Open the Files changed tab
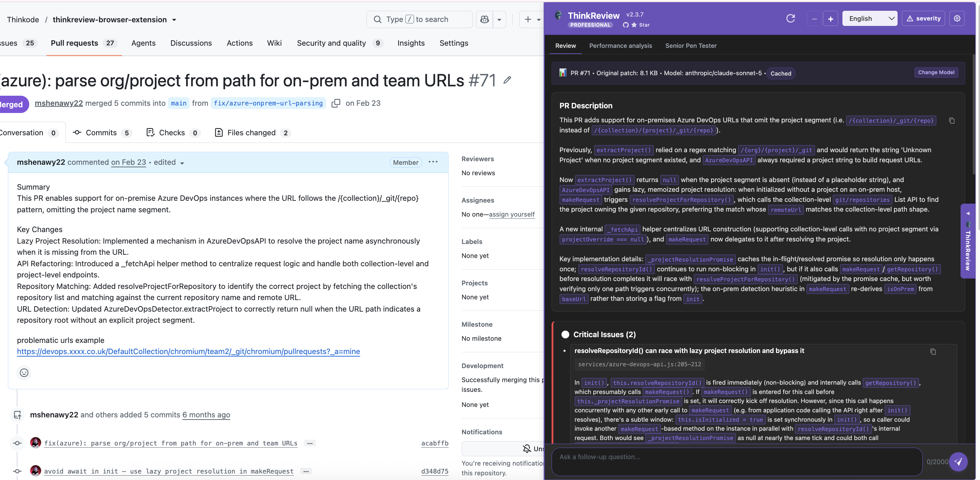The height and width of the screenshot is (480, 980). 252,133
